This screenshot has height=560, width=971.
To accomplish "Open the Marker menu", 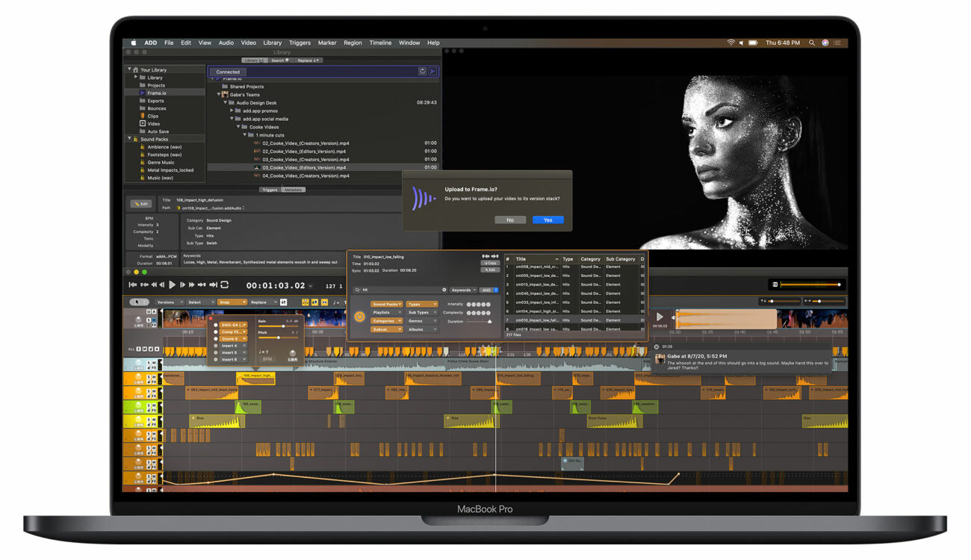I will point(327,43).
